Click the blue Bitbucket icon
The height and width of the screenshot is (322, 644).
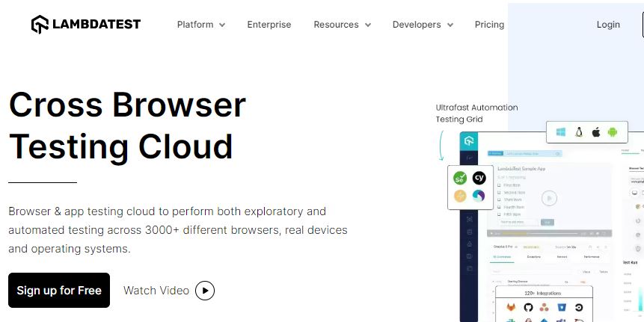coord(562,307)
